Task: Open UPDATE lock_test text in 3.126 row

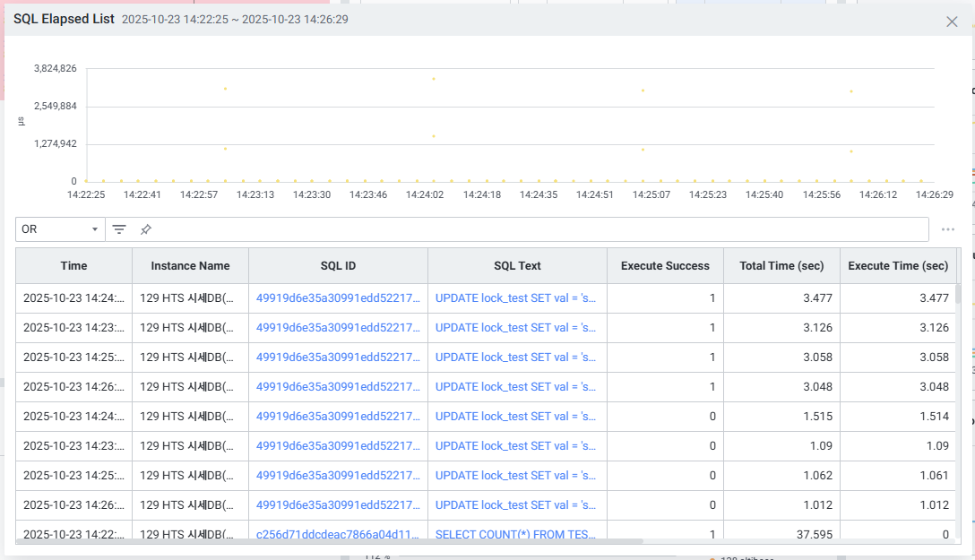Action: (x=515, y=328)
